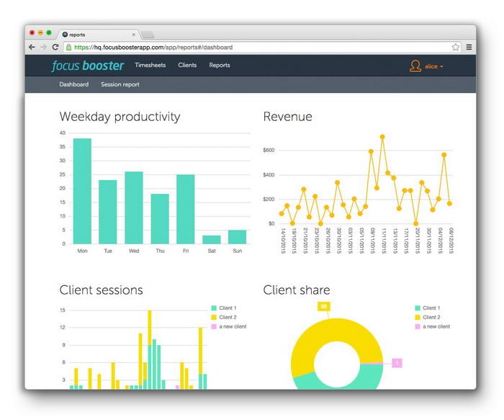The width and height of the screenshot is (504, 420).
Task: Click the browser forward arrow
Action: [43, 48]
